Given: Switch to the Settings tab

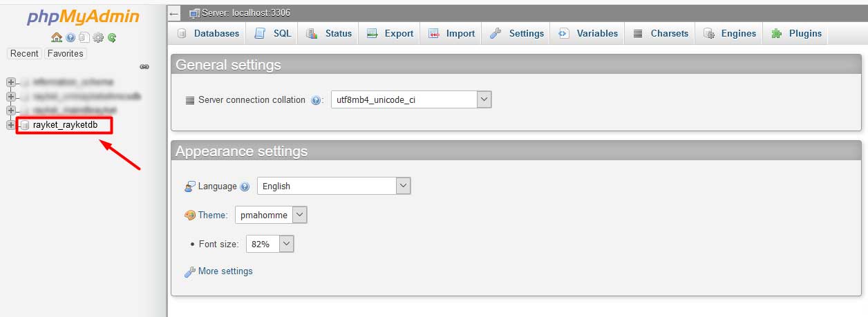Looking at the screenshot, I should click(517, 33).
